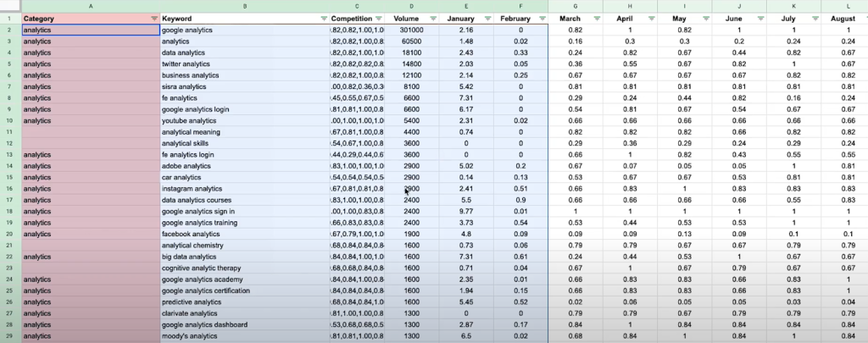Viewport: 868px width, 343px height.
Task: Select row 13 header
Action: click(10, 155)
